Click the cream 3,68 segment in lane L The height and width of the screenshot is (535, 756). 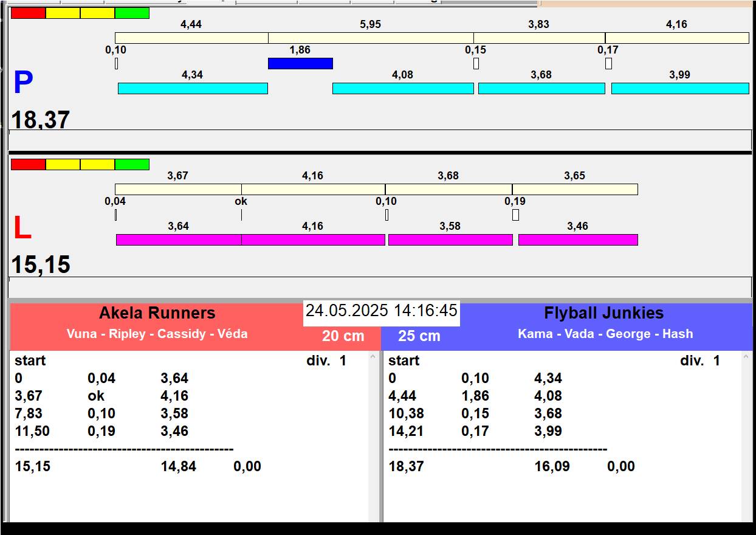point(448,189)
